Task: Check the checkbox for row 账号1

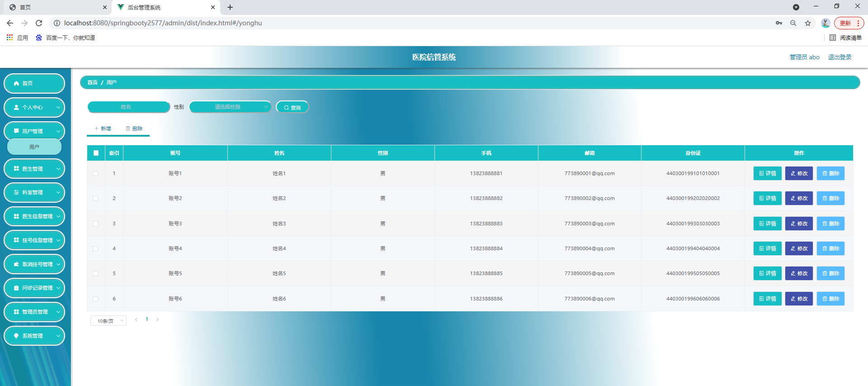Action: 95,173
